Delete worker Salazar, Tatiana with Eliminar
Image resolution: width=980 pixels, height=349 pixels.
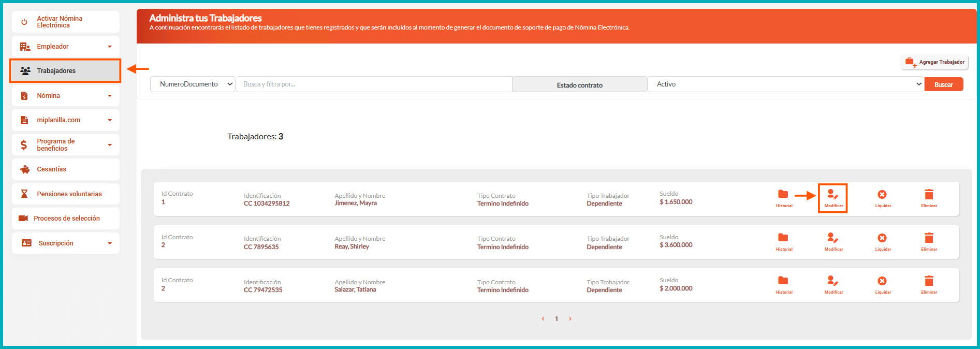pyautogui.click(x=929, y=282)
